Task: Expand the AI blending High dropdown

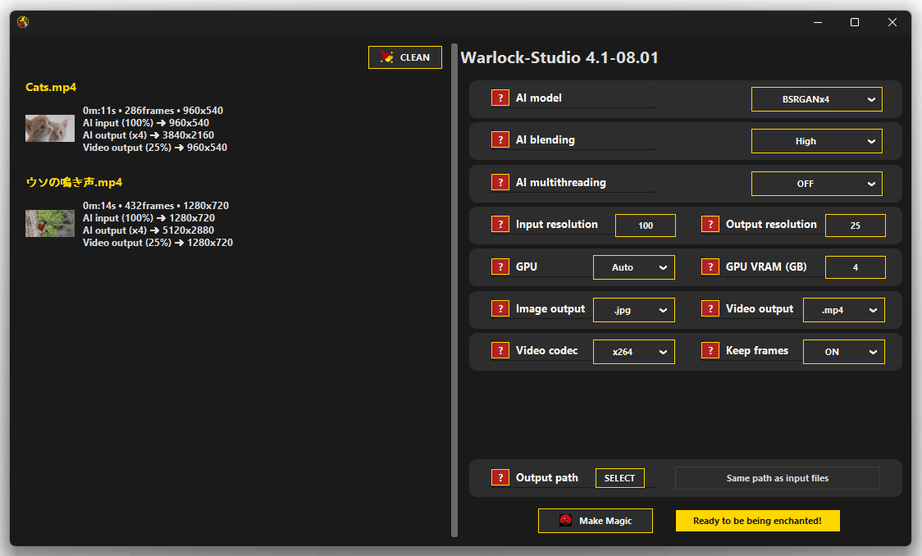Action: pos(816,141)
